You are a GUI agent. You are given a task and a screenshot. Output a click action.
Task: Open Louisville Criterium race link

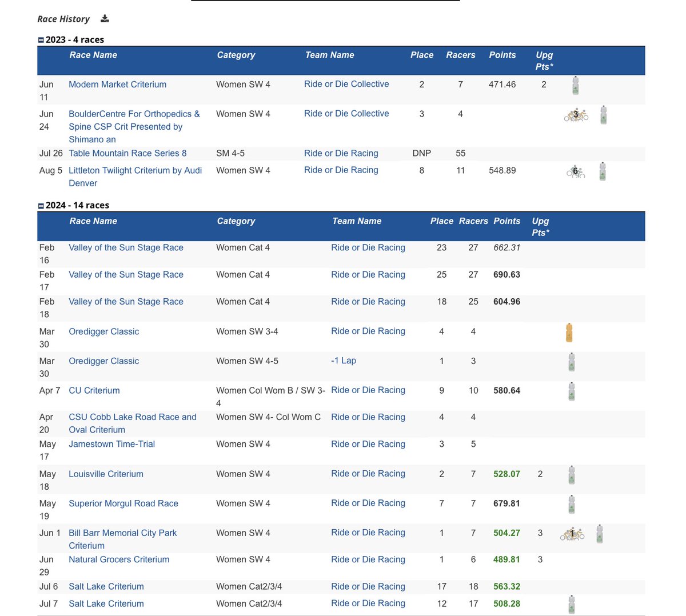point(106,474)
